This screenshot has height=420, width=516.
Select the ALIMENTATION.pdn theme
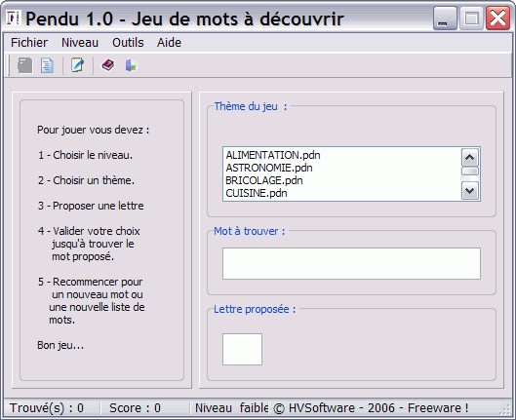[x=273, y=155]
